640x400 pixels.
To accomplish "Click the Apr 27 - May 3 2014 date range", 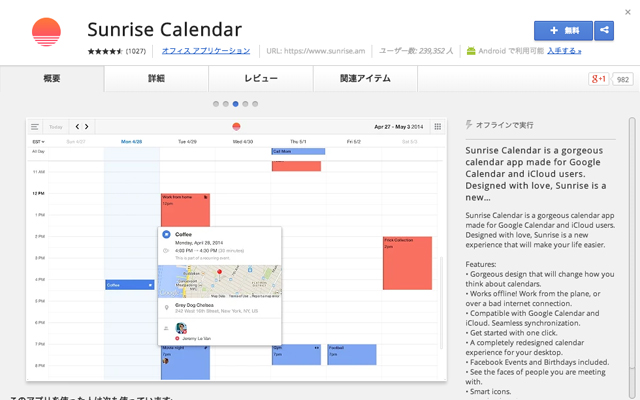I will tap(399, 127).
